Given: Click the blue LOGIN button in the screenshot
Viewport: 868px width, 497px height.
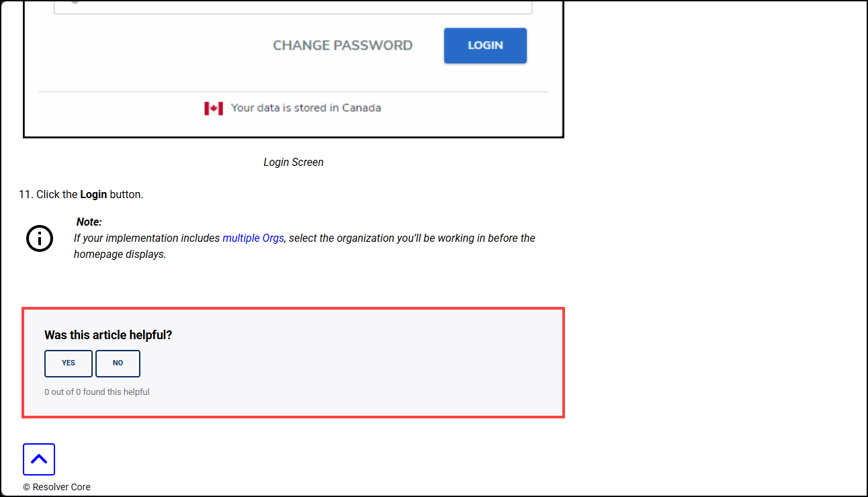Looking at the screenshot, I should pos(485,46).
